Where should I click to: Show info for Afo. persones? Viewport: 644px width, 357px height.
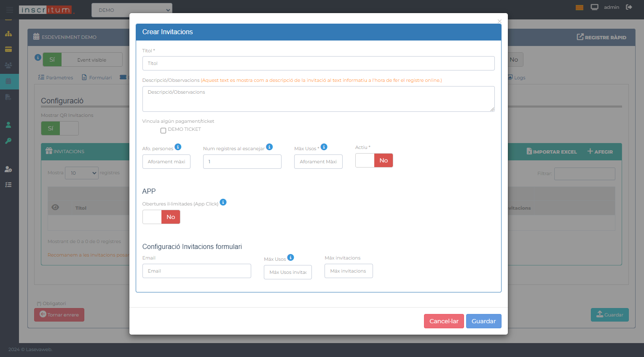[178, 147]
